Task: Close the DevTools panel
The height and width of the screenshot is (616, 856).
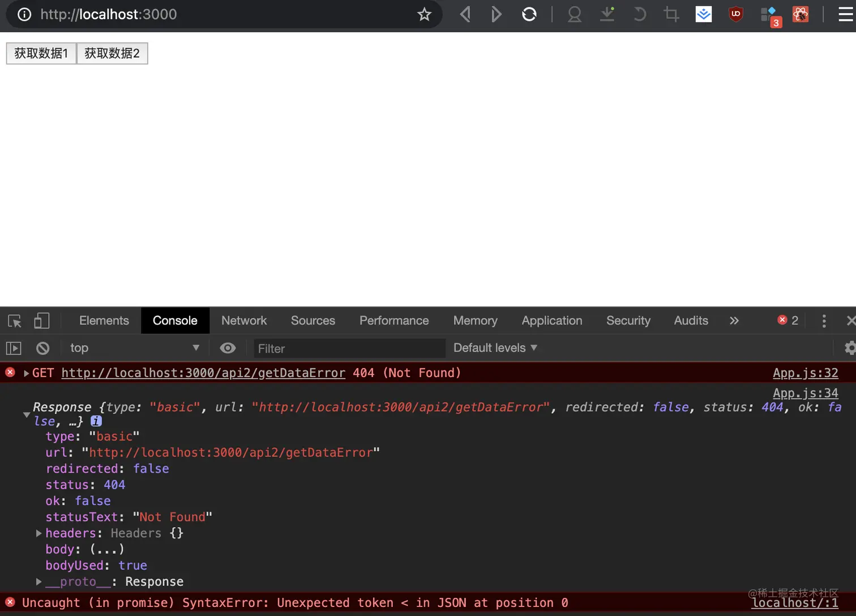Action: point(850,321)
